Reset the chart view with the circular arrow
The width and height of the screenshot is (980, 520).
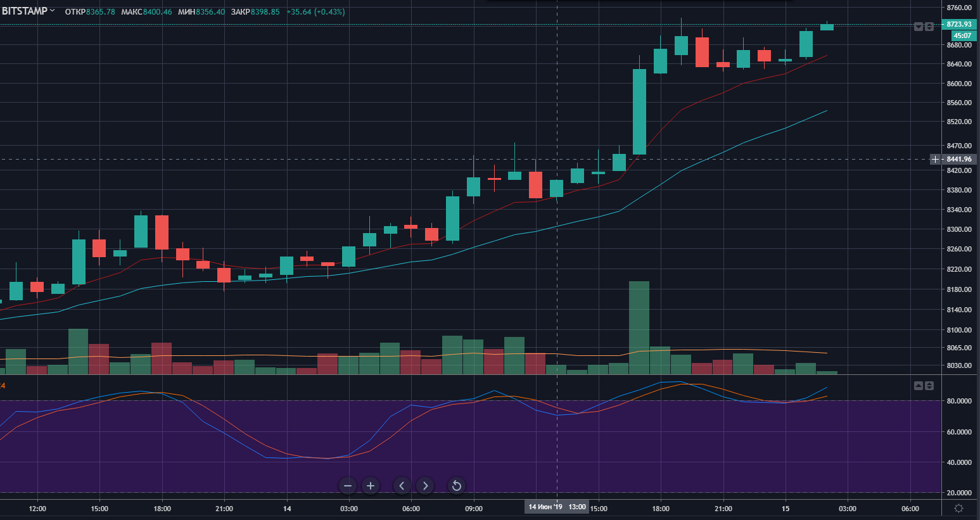click(456, 486)
